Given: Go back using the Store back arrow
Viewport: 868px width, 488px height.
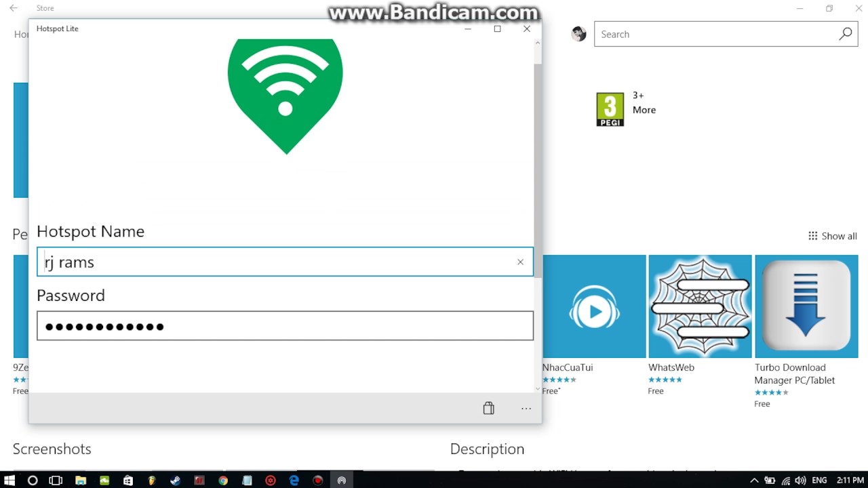Looking at the screenshot, I should (x=14, y=8).
